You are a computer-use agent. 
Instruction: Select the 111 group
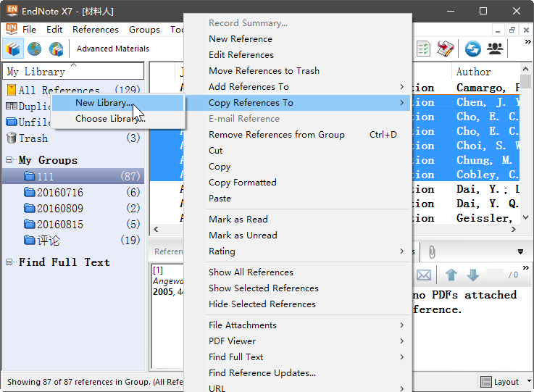click(x=73, y=176)
